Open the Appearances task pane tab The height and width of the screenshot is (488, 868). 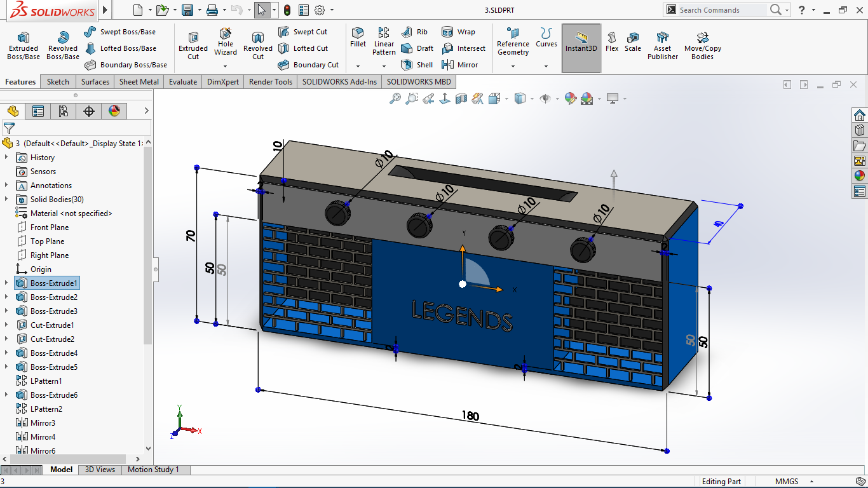tap(860, 176)
